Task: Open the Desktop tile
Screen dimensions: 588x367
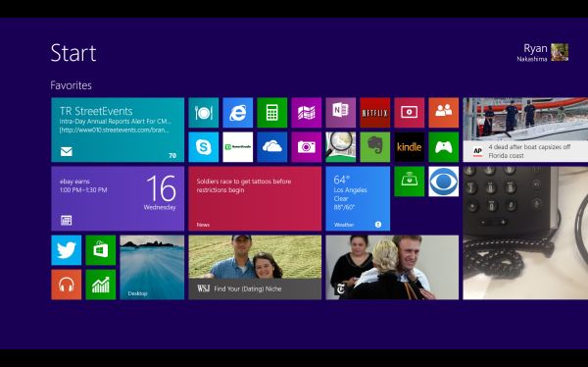Action: (x=152, y=268)
